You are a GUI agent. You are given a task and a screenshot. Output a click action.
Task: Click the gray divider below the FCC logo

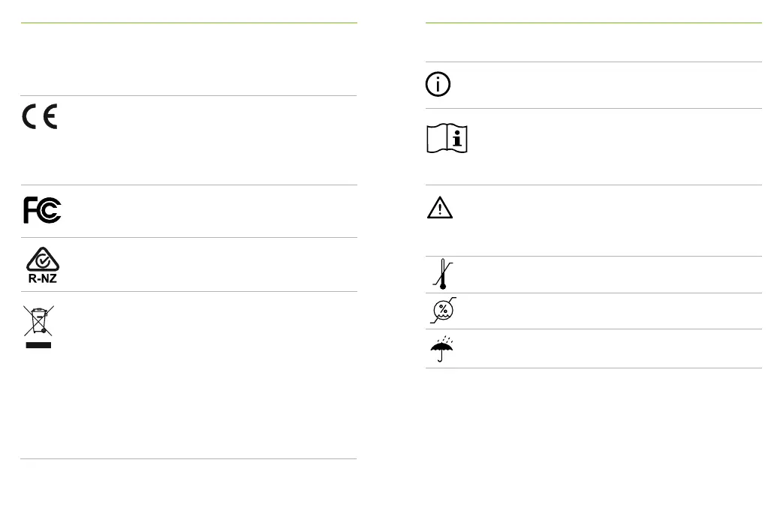point(188,238)
